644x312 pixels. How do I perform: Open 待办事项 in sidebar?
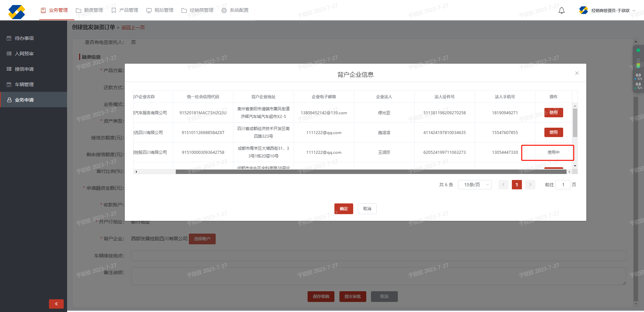[24, 38]
